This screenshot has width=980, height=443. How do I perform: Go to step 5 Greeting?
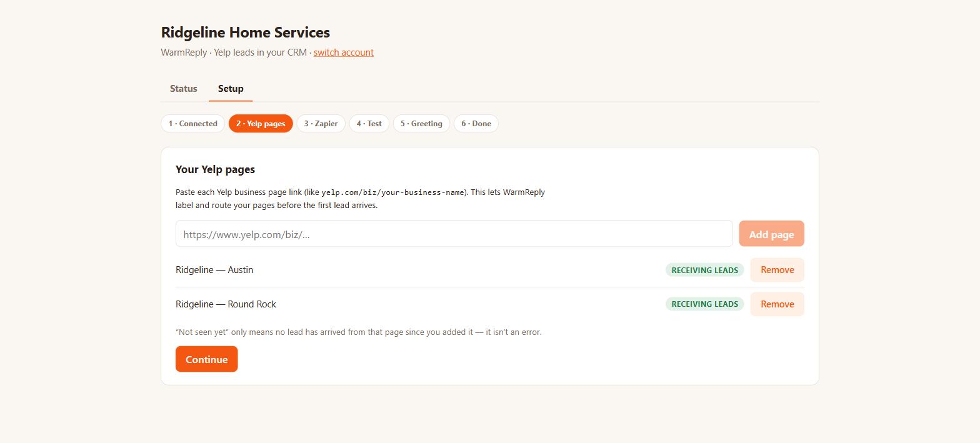421,124
